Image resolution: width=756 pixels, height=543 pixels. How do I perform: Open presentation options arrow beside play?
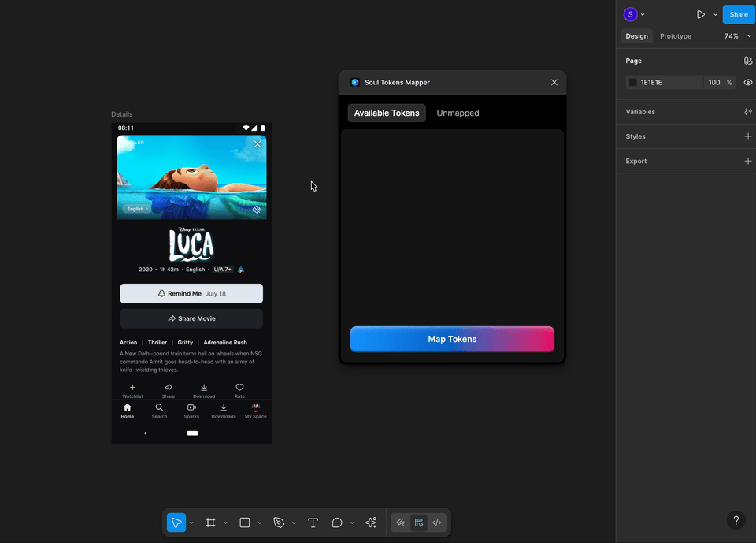[716, 15]
